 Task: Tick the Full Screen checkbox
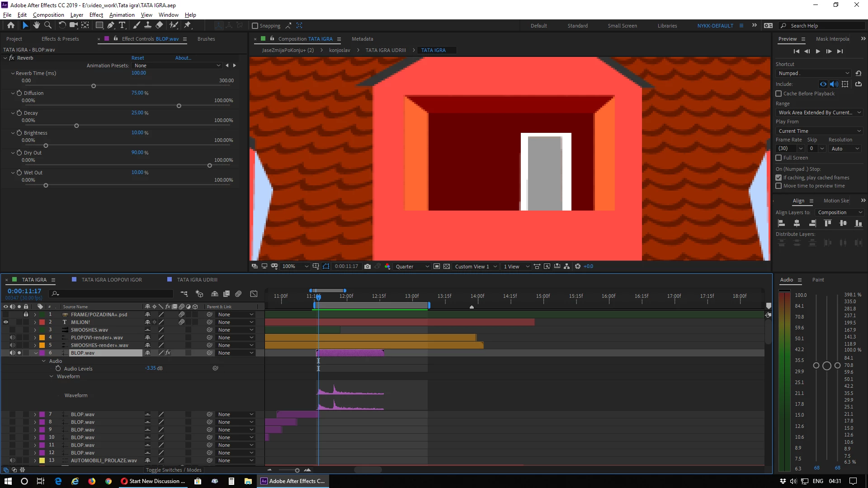(x=778, y=158)
